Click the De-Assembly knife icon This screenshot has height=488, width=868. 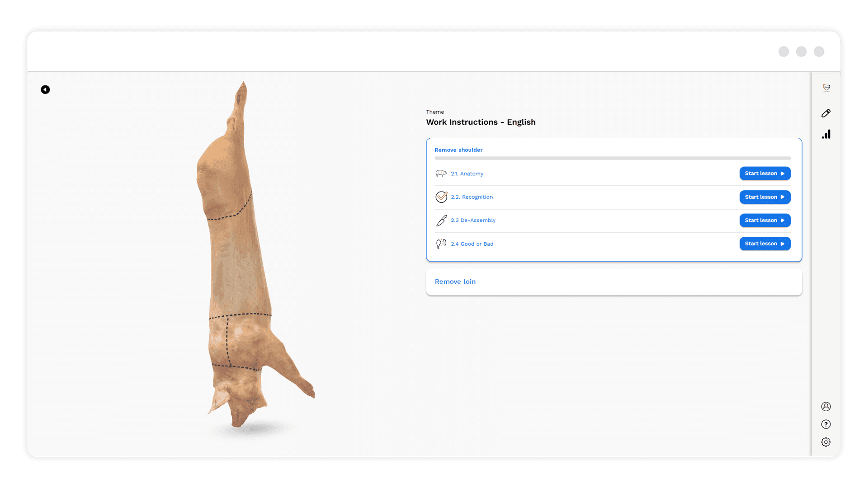(441, 221)
